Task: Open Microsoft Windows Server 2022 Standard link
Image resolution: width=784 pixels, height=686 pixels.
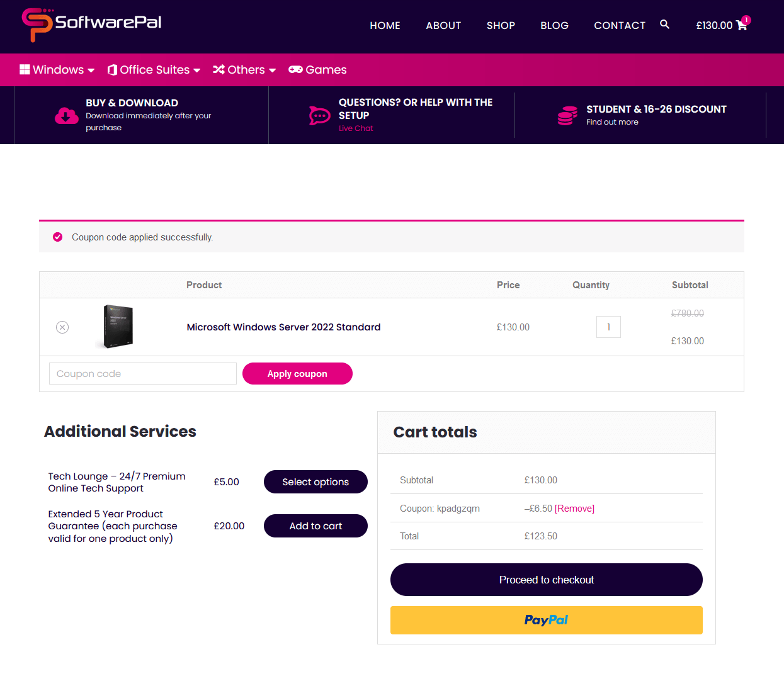Action: (x=283, y=327)
